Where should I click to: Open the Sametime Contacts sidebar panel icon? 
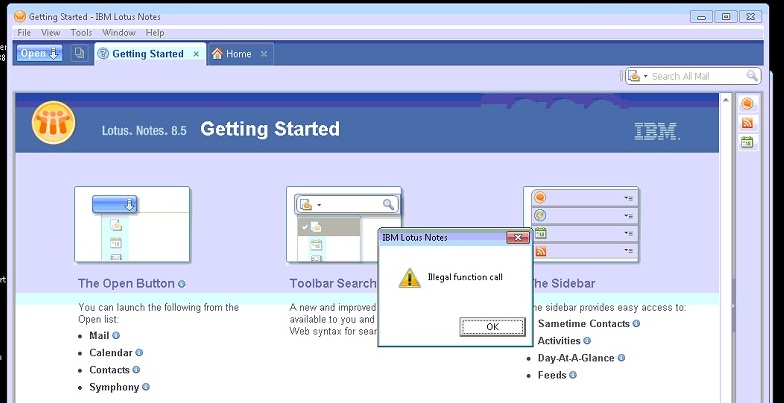[747, 103]
